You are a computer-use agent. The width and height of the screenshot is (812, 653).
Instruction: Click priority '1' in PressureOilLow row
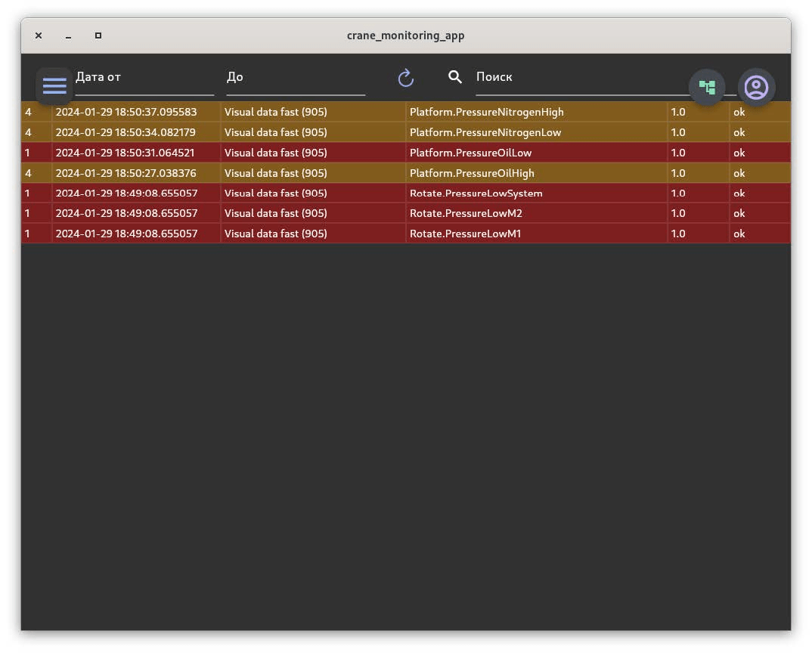tap(27, 153)
